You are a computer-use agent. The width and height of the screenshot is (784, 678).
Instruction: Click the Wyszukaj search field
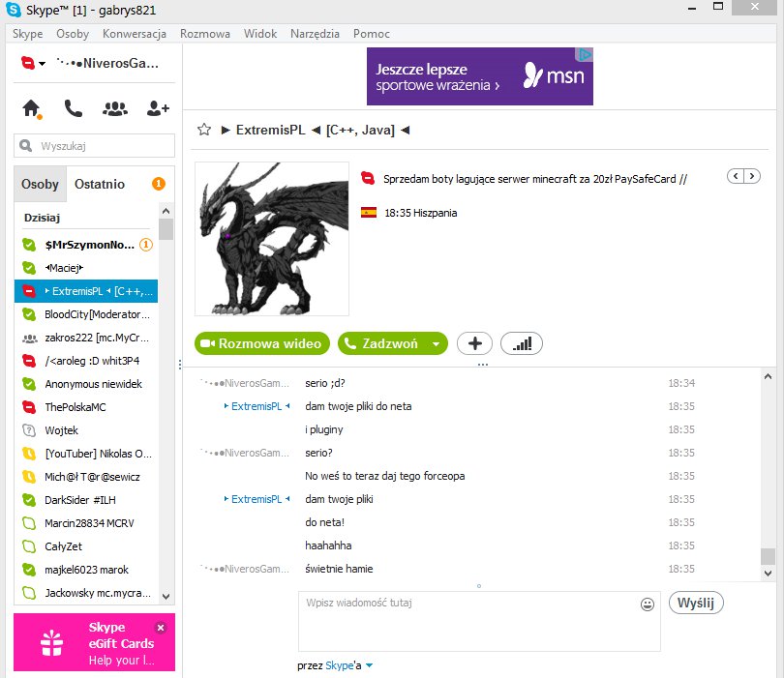click(94, 146)
